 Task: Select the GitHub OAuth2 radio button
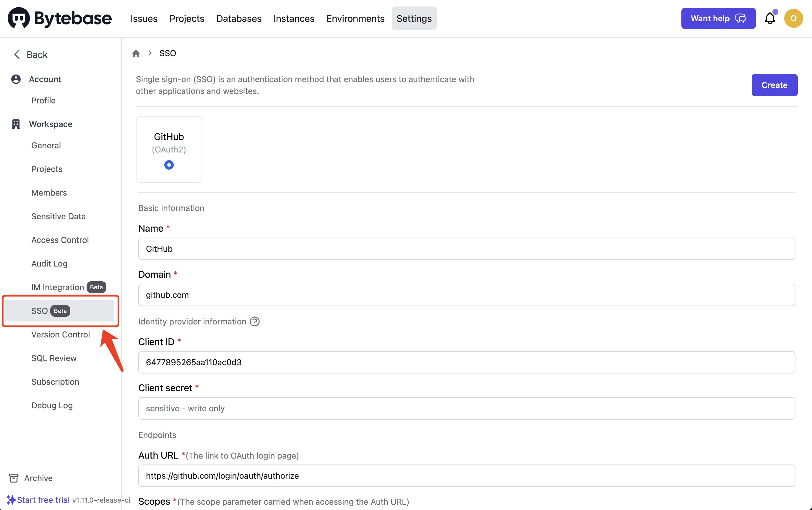169,165
